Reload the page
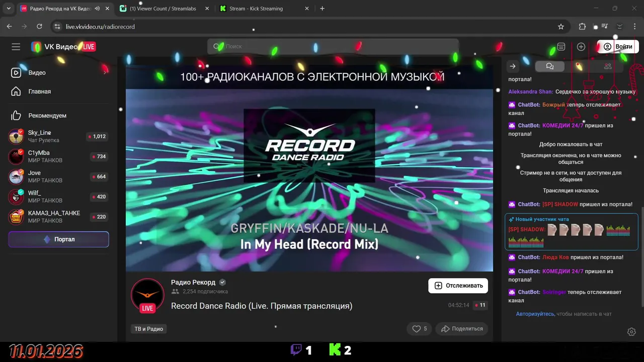 coord(39,27)
